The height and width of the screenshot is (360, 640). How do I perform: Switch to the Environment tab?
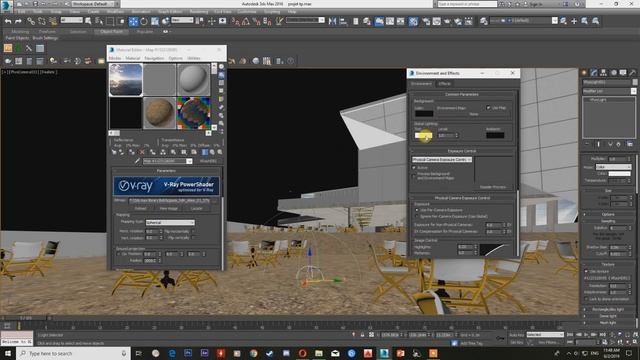[x=421, y=84]
